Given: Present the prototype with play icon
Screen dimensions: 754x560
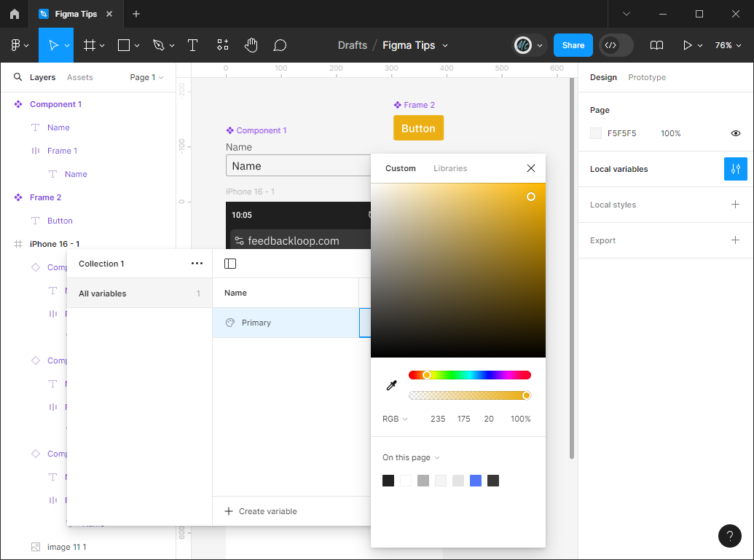Looking at the screenshot, I should [687, 45].
